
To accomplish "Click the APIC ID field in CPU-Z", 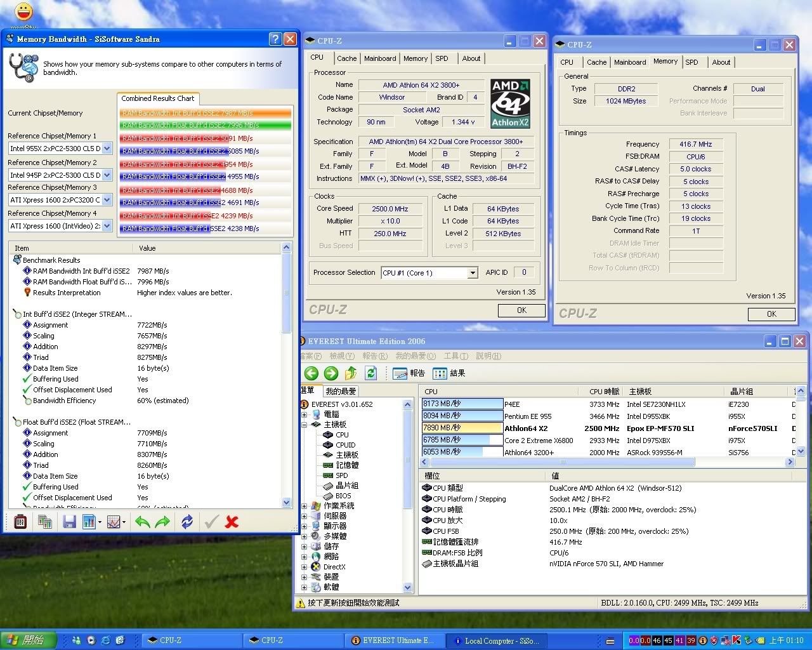I will 524,272.
